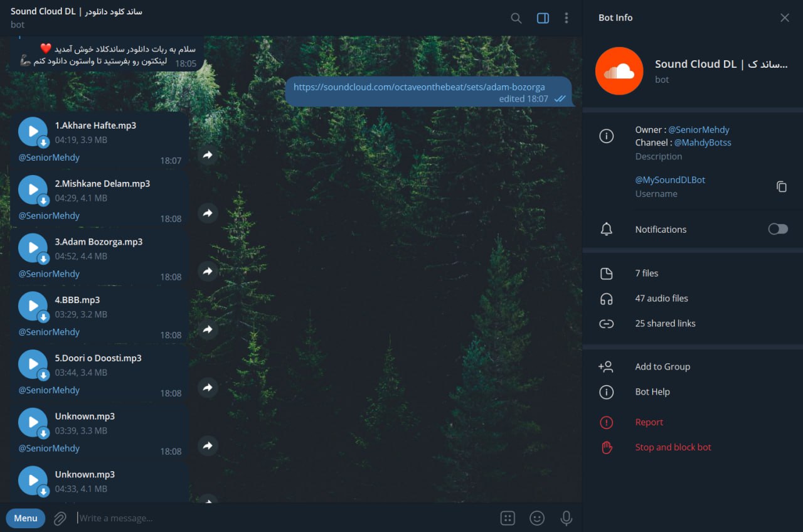This screenshot has width=803, height=532.
Task: Click '04:52, 4.4 MB' file details
Action: tap(81, 256)
